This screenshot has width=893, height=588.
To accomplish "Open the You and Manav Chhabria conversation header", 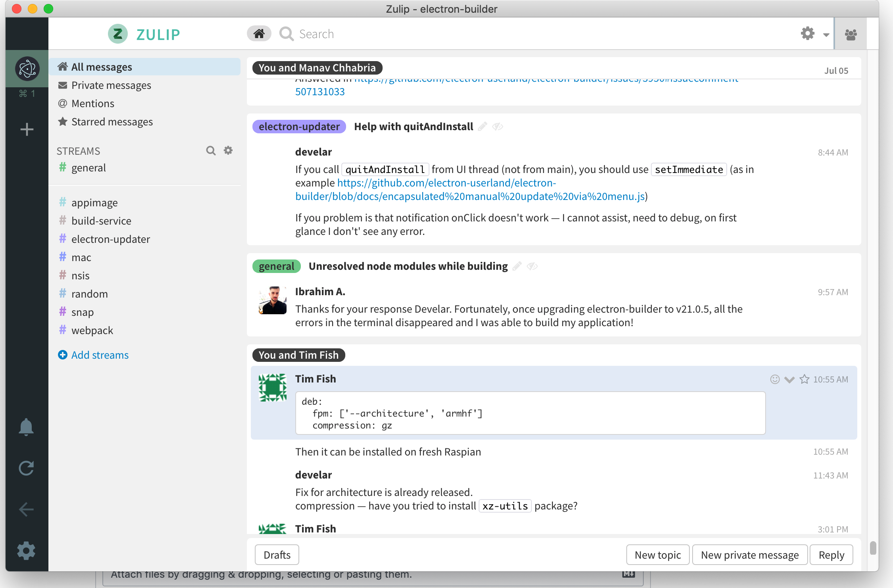I will click(x=317, y=68).
